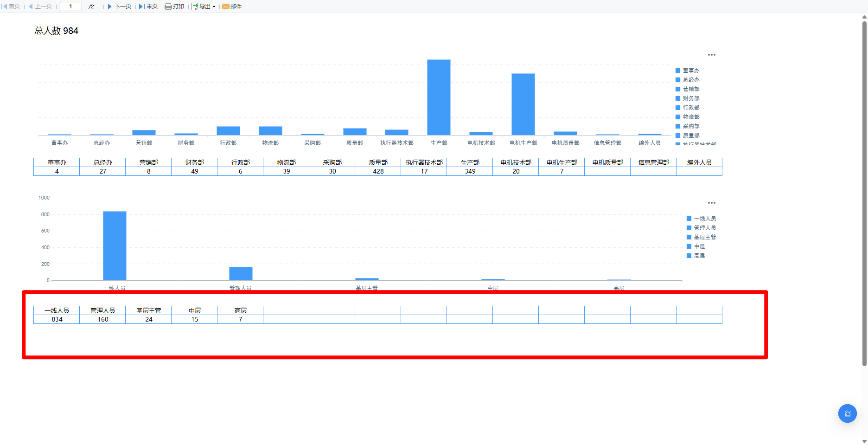This screenshot has height=445, width=868.
Task: Click the 428 value cell
Action: (378, 171)
